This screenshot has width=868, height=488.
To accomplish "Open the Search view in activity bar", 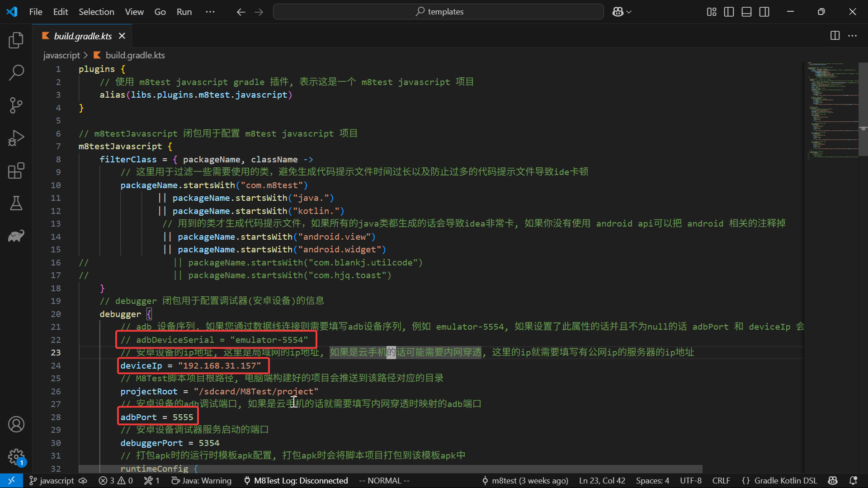I will point(16,72).
